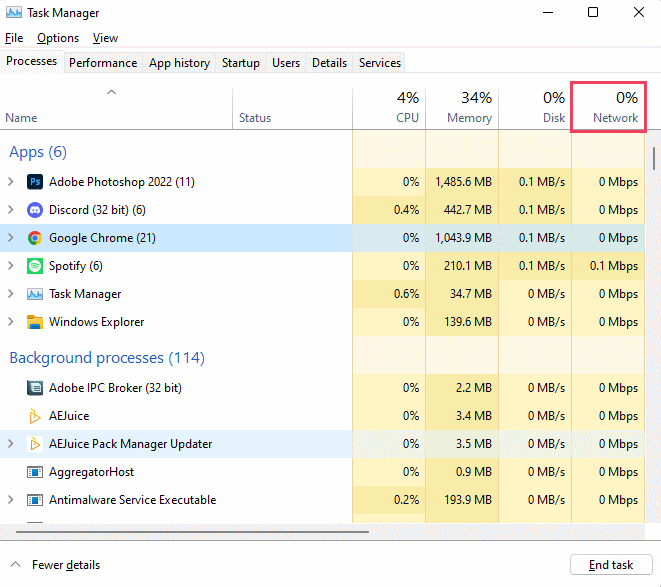Click the AEJuice process icon
661x587 pixels.
click(35, 416)
